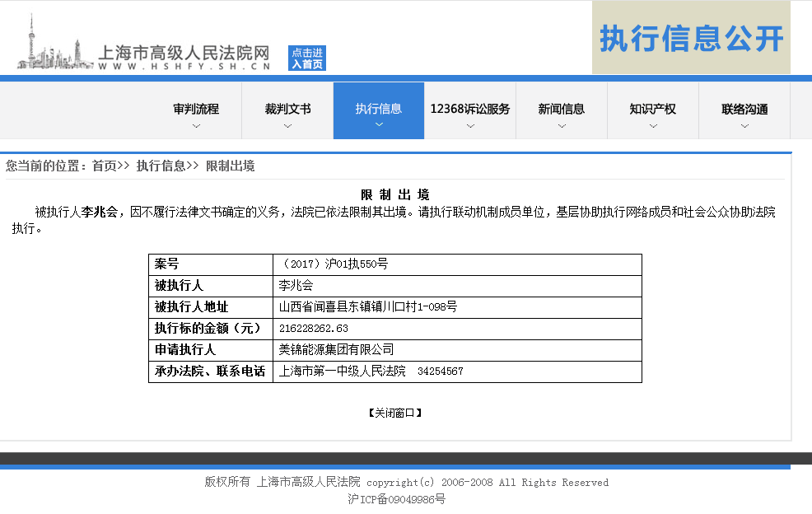Expand the chevron under 12368诉讼服务
Image resolution: width=812 pixels, height=514 pixels.
click(x=470, y=126)
